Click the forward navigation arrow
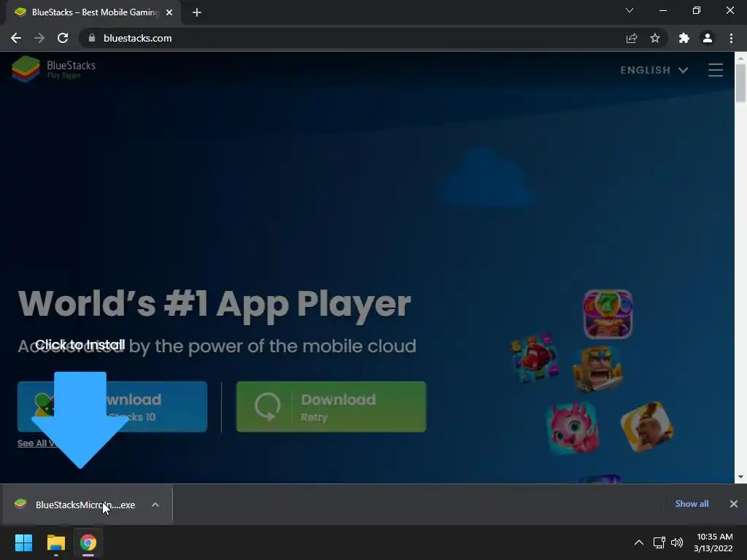747x560 pixels. coord(39,38)
